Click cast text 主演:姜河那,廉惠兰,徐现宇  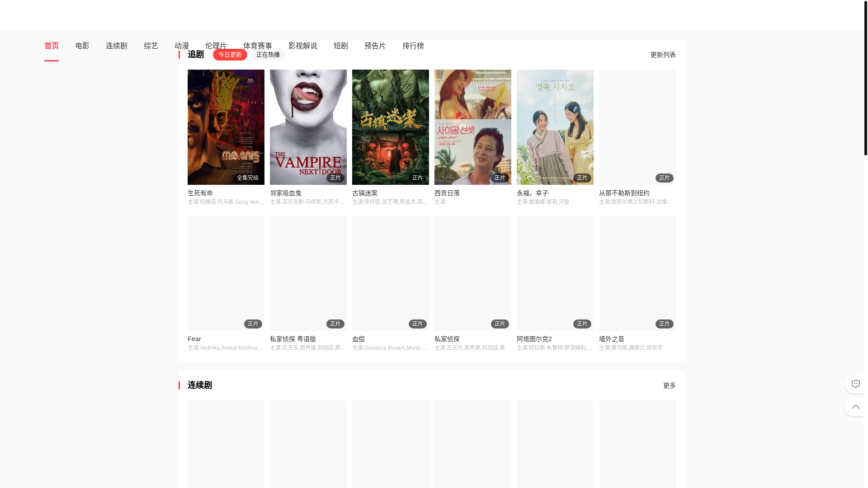click(631, 348)
